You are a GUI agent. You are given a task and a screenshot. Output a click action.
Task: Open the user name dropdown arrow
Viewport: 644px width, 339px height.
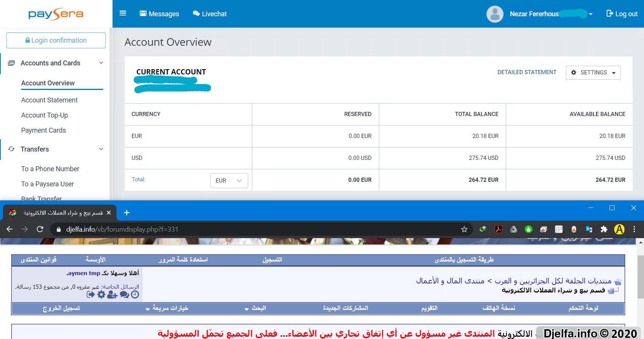click(591, 14)
